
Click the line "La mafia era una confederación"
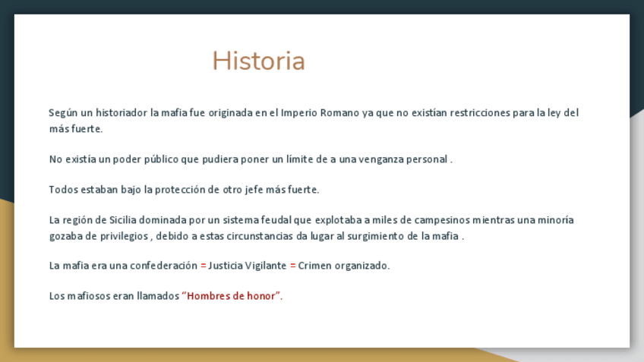(x=219, y=266)
